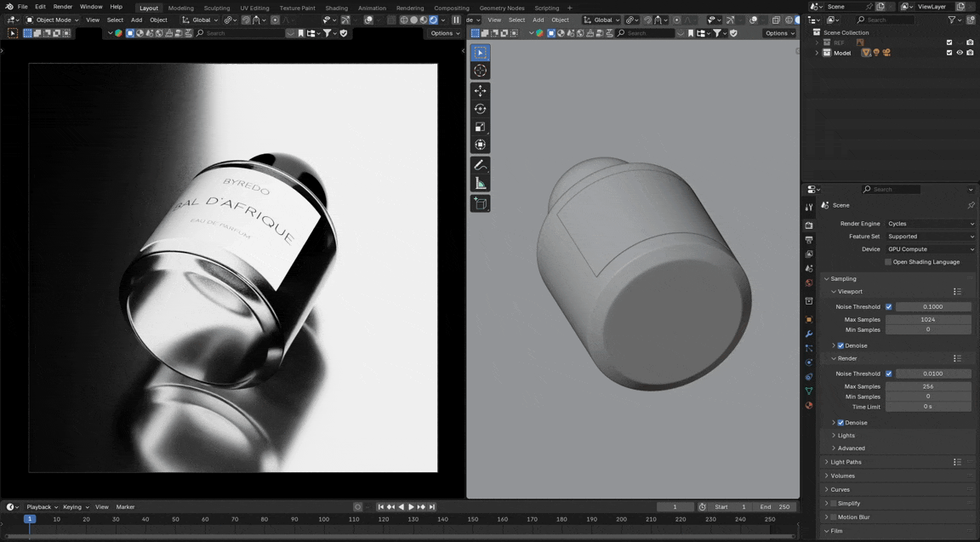The width and height of the screenshot is (980, 542).
Task: Open the Render menu
Action: click(x=63, y=7)
